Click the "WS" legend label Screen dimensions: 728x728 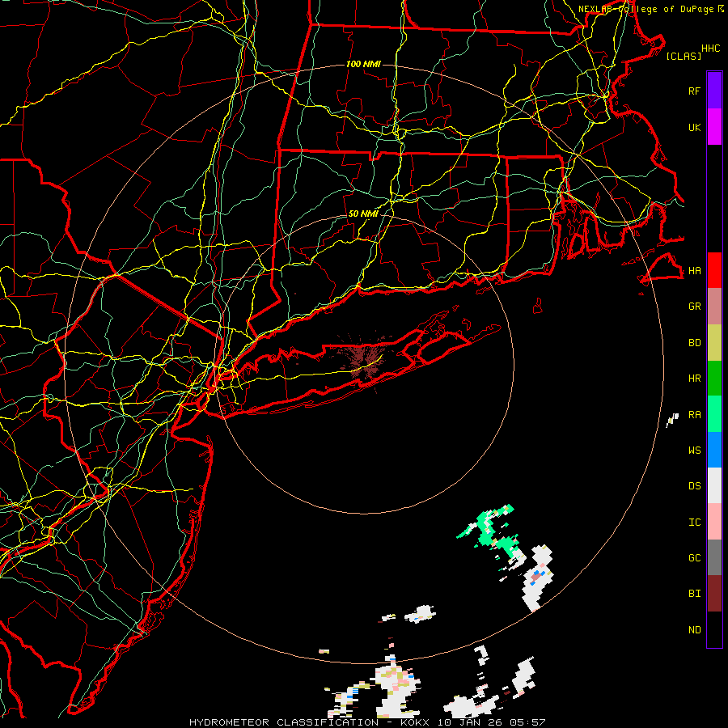coord(694,451)
